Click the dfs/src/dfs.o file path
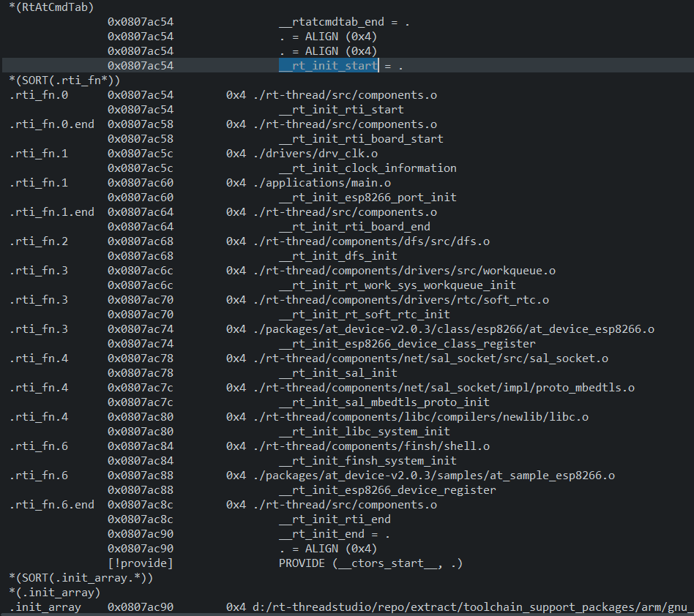The width and height of the screenshot is (694, 616). [371, 241]
